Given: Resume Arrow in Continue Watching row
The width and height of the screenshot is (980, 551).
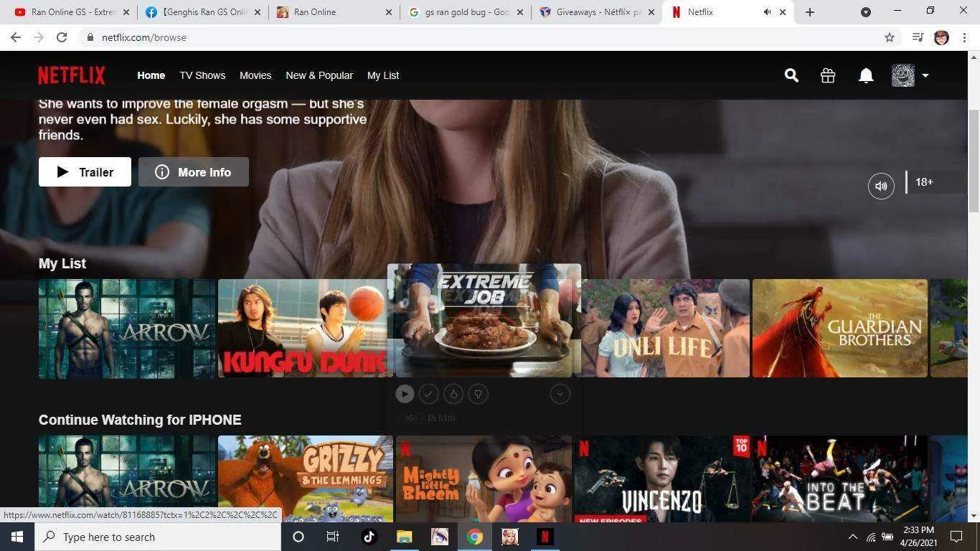Looking at the screenshot, I should point(127,479).
